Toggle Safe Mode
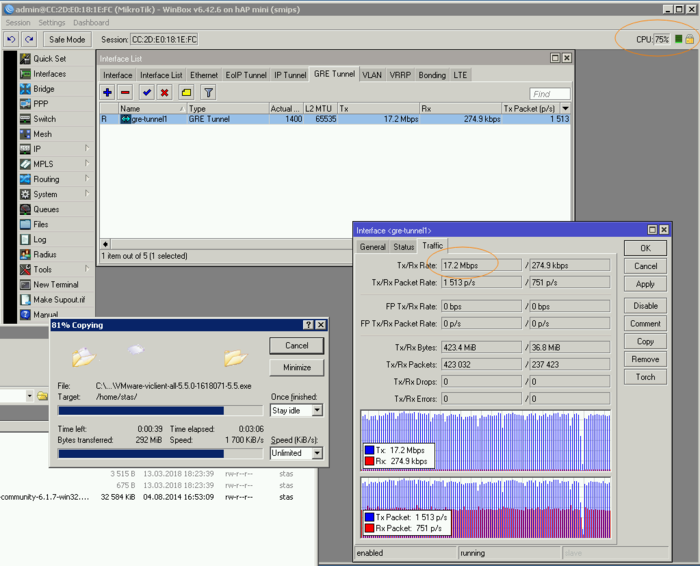700x566 pixels. tap(67, 40)
